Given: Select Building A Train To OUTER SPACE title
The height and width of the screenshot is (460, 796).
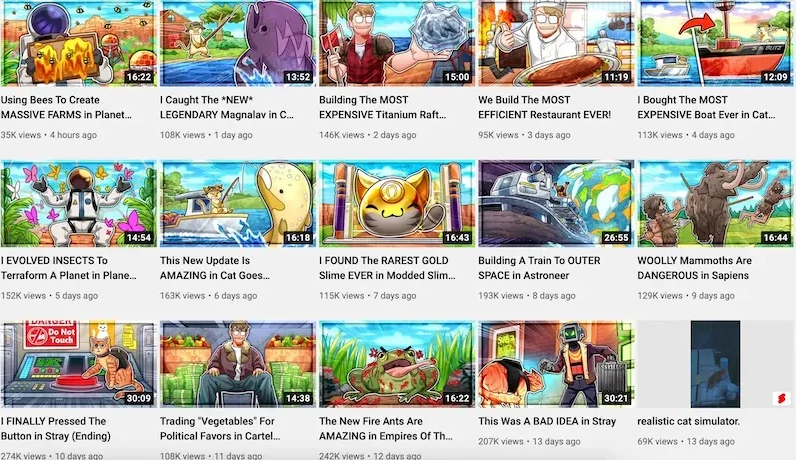Looking at the screenshot, I should point(539,268).
